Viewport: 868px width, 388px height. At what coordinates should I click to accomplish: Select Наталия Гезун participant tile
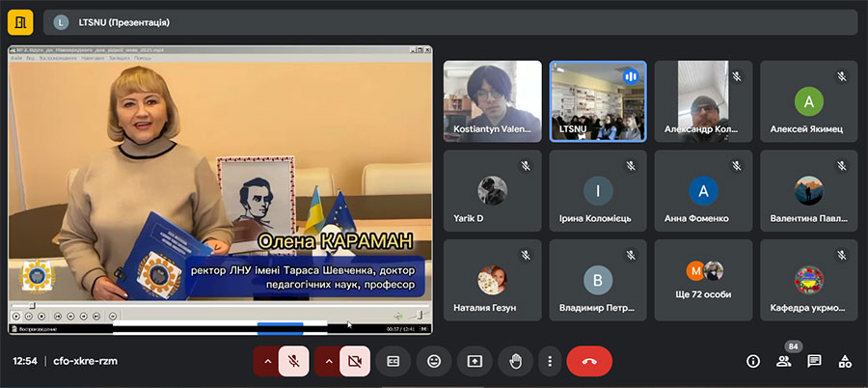click(x=493, y=281)
